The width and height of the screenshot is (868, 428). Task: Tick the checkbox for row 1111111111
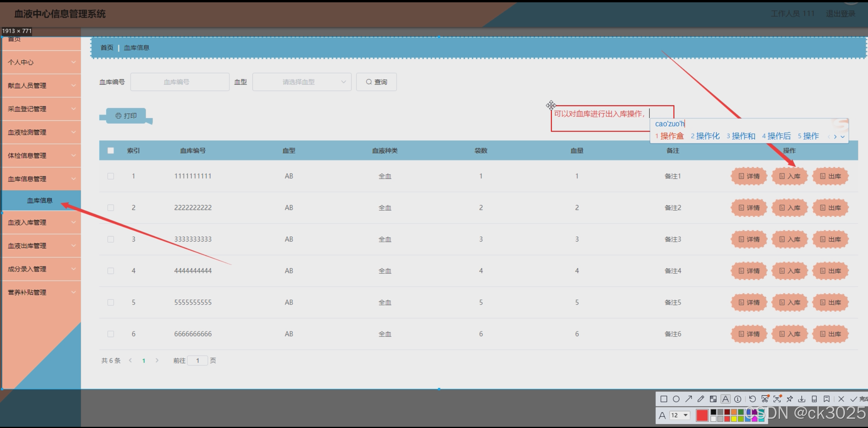[111, 176]
